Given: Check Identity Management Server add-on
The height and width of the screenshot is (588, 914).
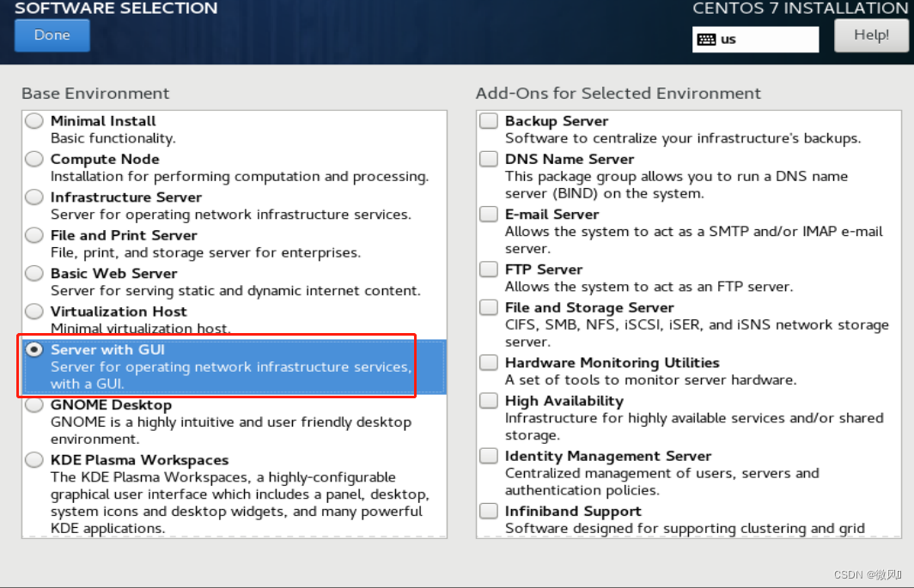Looking at the screenshot, I should [489, 456].
